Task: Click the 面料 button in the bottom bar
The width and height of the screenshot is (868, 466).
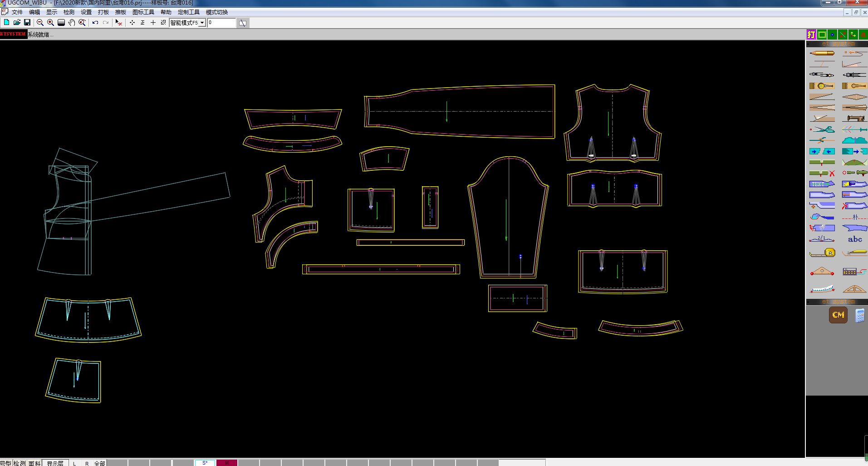Action: tap(34, 463)
